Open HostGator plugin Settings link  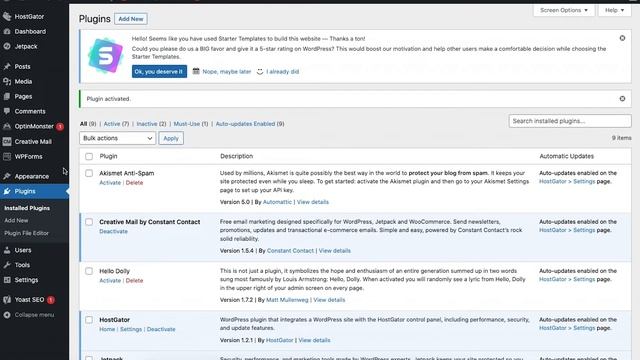131,329
